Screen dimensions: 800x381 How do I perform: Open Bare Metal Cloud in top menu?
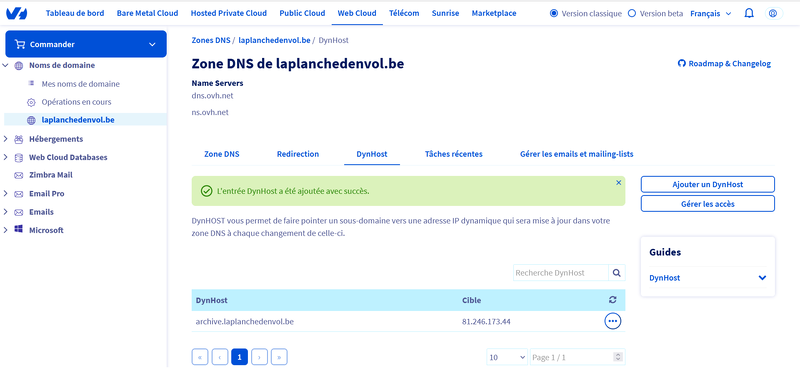[147, 13]
